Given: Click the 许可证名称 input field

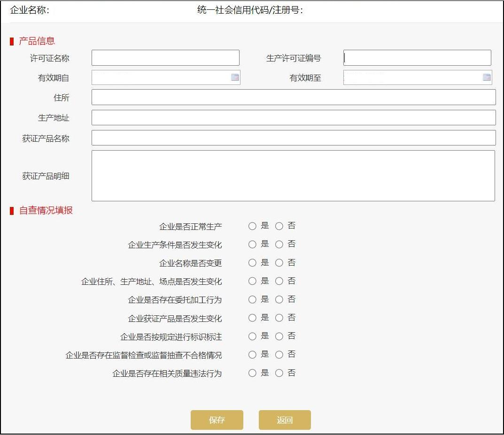Looking at the screenshot, I should (165, 57).
